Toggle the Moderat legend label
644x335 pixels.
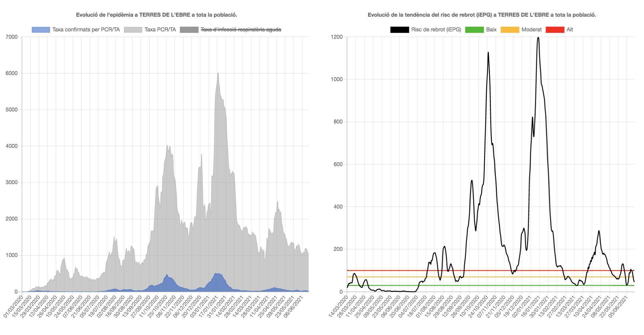(531, 30)
